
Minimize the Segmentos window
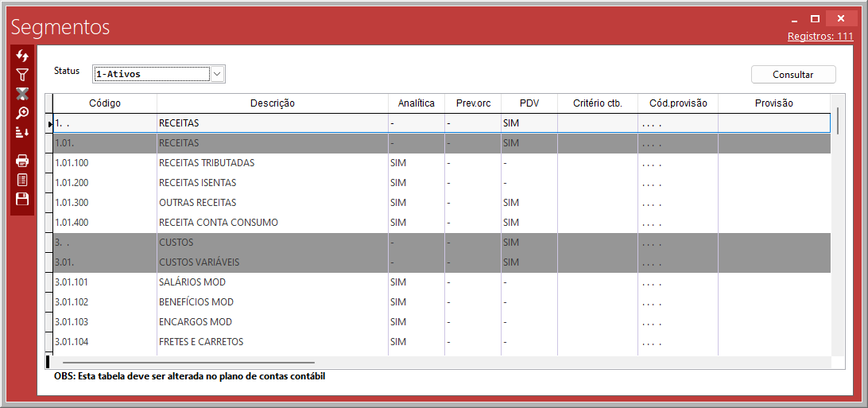794,19
